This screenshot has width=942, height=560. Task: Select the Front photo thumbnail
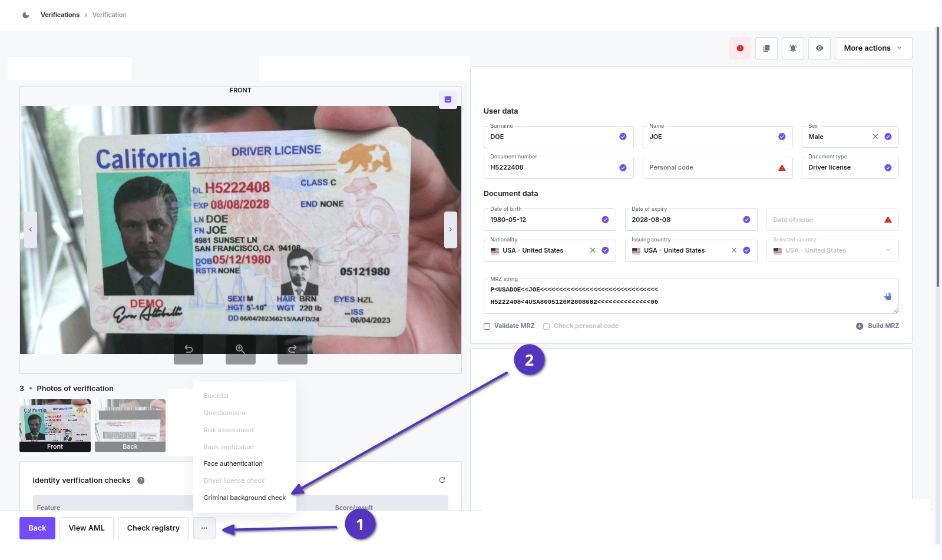(55, 426)
